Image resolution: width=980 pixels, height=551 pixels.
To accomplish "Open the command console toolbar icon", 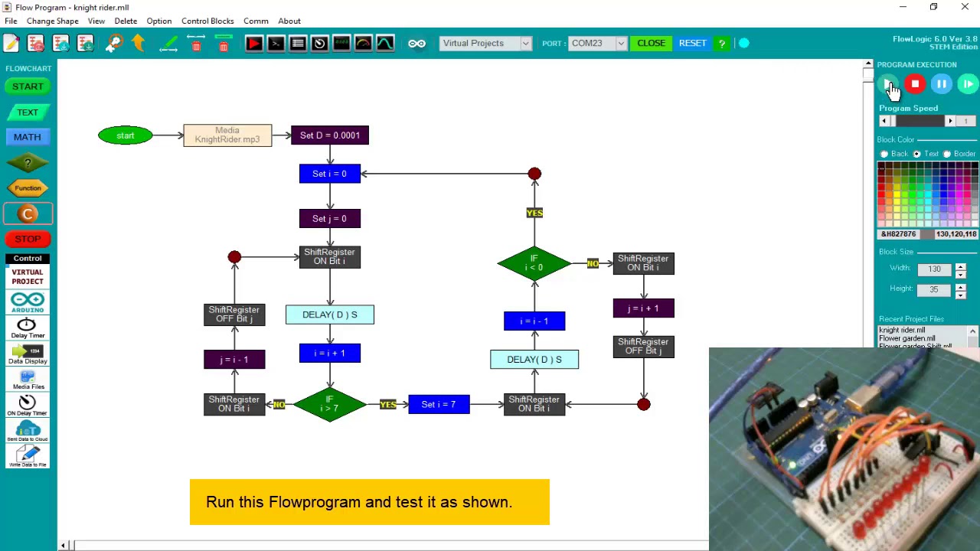I will (x=276, y=44).
